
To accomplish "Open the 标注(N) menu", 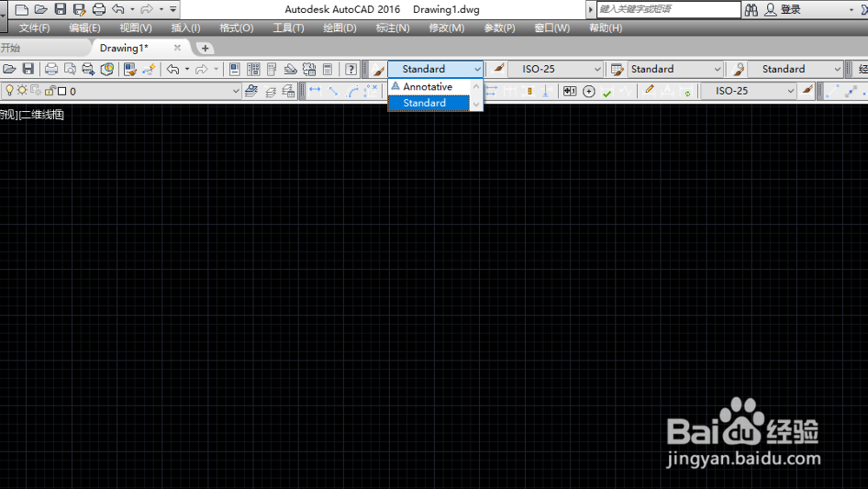I will [392, 28].
